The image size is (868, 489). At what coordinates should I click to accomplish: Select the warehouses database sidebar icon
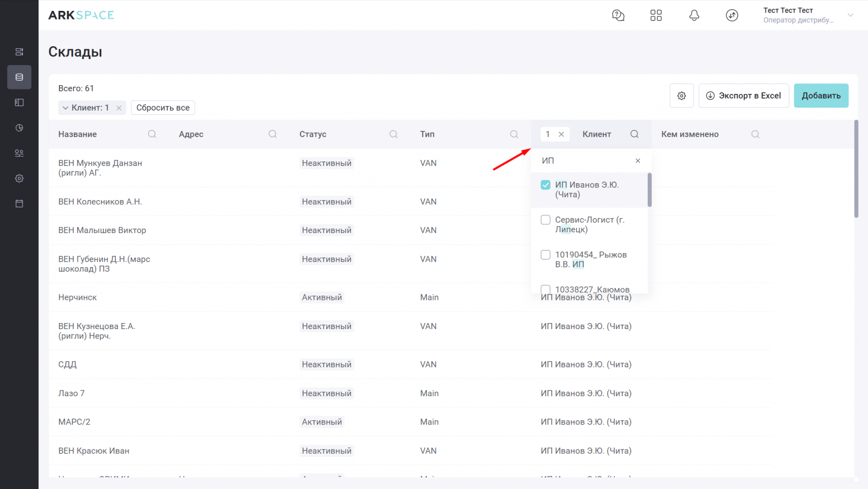[x=19, y=77]
